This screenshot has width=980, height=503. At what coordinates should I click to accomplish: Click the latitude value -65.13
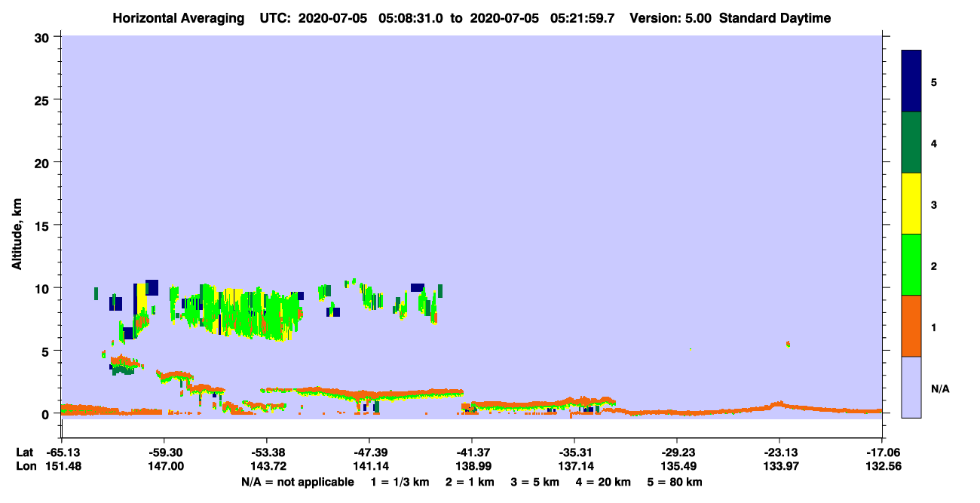62,452
